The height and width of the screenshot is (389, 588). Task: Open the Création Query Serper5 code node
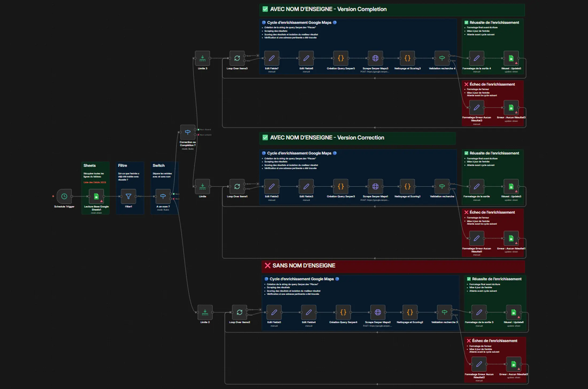[x=341, y=58]
